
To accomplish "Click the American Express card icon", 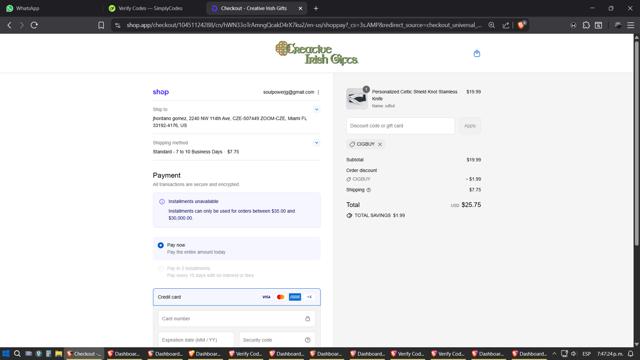I will [x=295, y=297].
